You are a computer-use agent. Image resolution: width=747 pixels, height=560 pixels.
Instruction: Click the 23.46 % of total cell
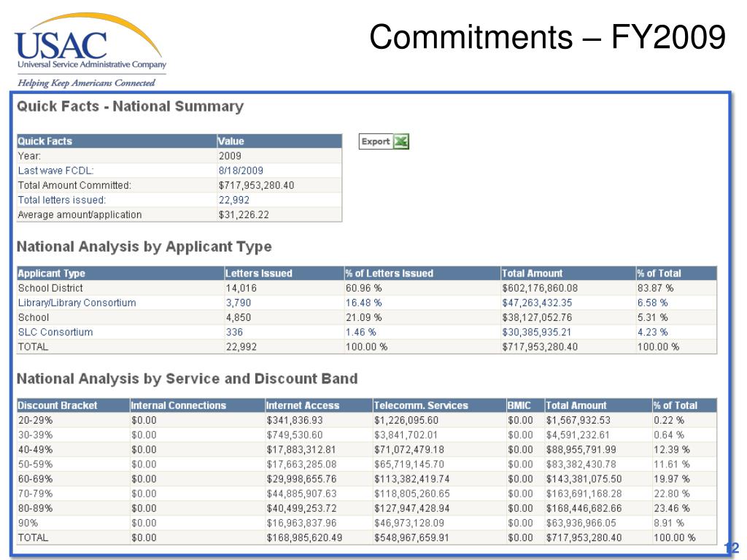point(672,508)
